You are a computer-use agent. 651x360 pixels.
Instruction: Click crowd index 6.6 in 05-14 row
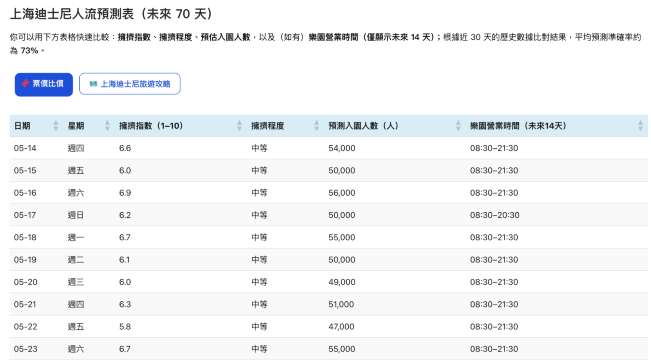(x=125, y=148)
